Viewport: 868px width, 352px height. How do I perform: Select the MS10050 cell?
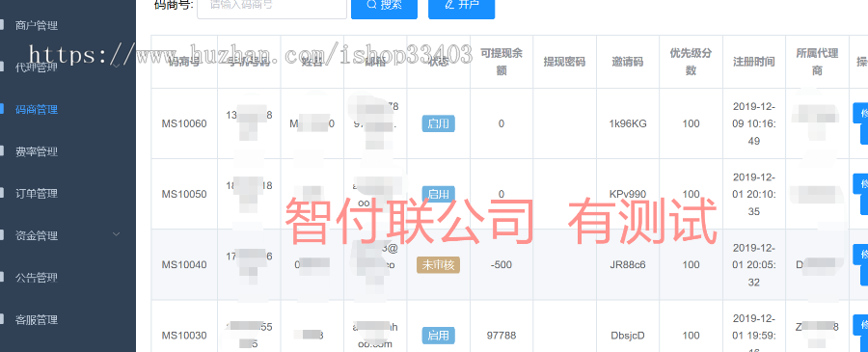[184, 194]
